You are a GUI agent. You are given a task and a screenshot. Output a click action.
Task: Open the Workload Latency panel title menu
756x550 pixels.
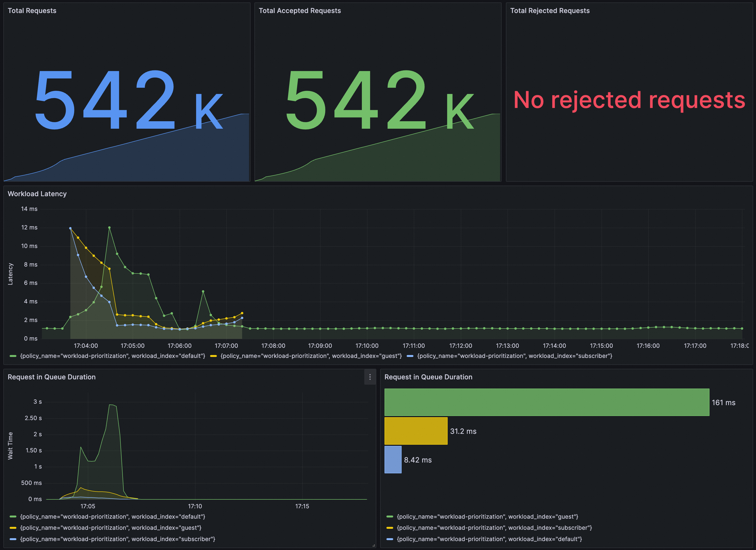[37, 194]
